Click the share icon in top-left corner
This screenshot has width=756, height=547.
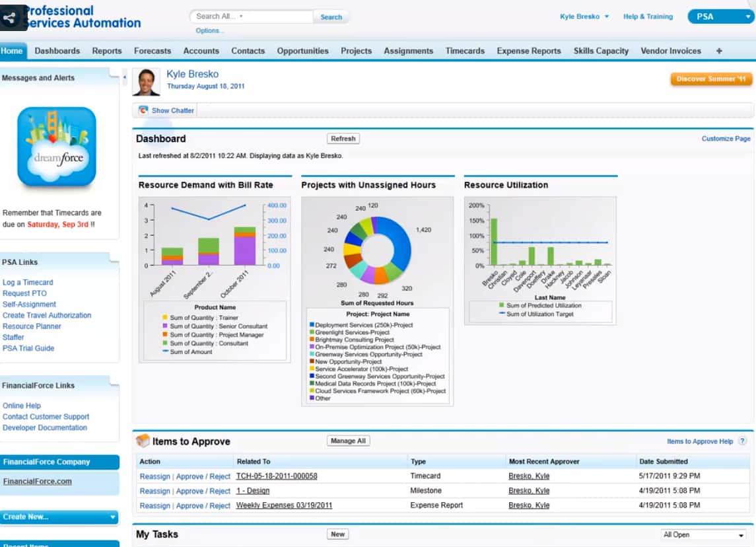pyautogui.click(x=9, y=18)
